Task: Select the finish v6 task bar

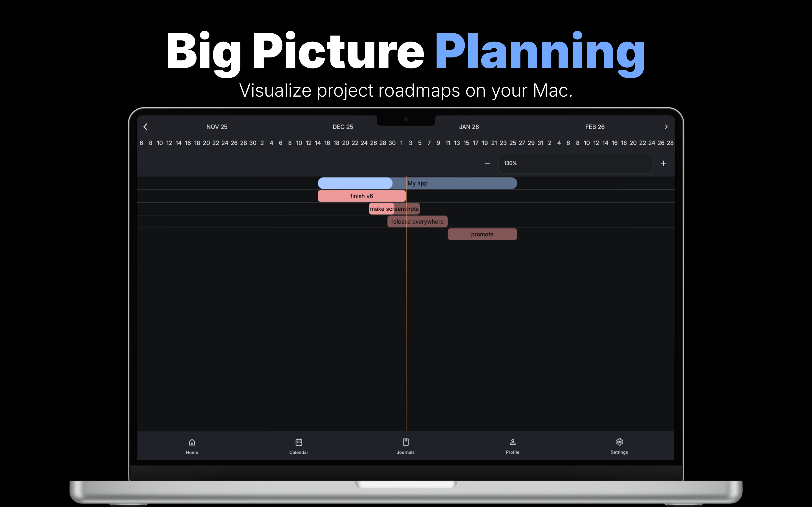Action: [362, 196]
